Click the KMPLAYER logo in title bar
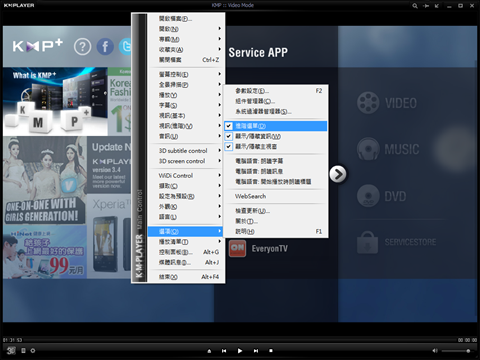 pos(19,5)
